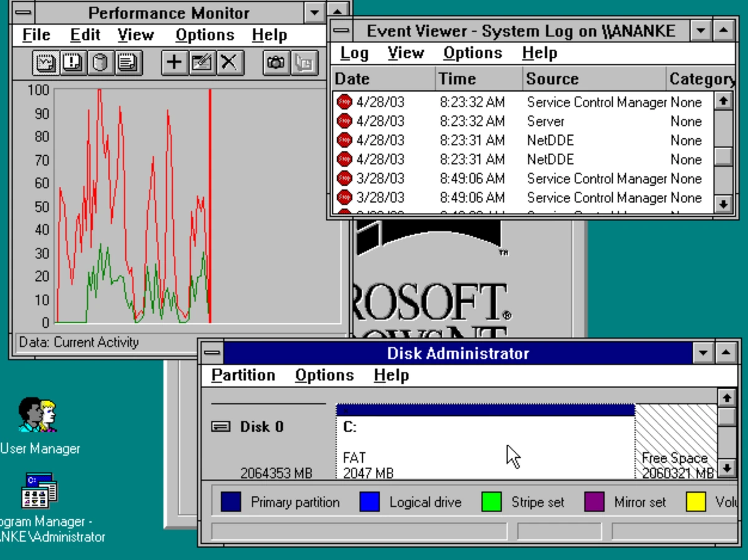Open Performance Monitor's control menu box

(x=22, y=12)
